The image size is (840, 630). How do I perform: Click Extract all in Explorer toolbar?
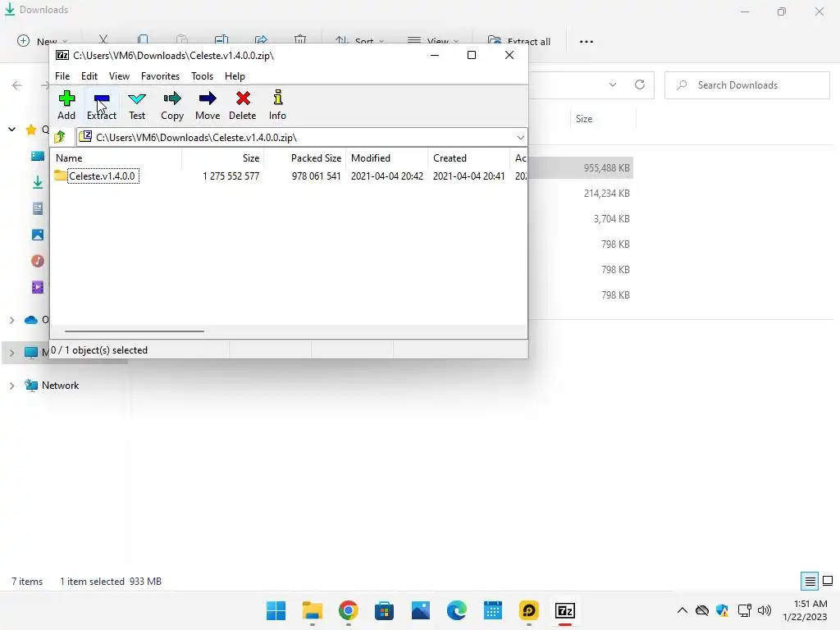click(x=518, y=41)
